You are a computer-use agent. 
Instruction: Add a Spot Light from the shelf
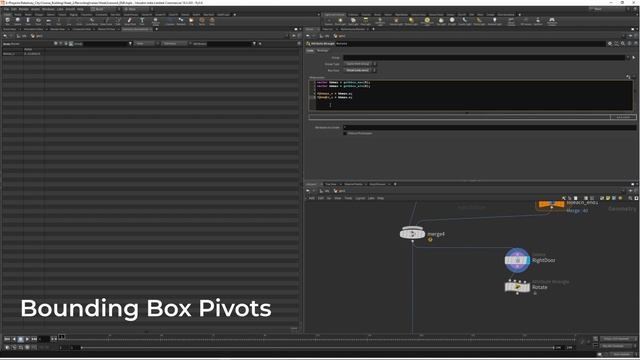(353, 21)
